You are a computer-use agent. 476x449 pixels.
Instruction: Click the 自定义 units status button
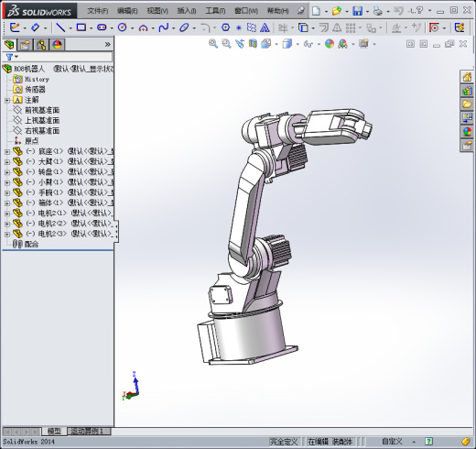(392, 442)
